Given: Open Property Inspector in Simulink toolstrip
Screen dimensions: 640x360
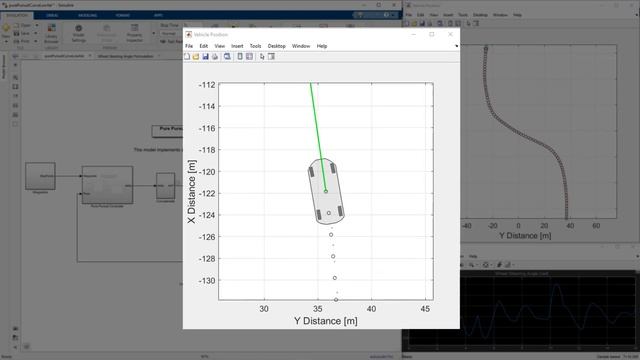Looking at the screenshot, I should pos(134,33).
